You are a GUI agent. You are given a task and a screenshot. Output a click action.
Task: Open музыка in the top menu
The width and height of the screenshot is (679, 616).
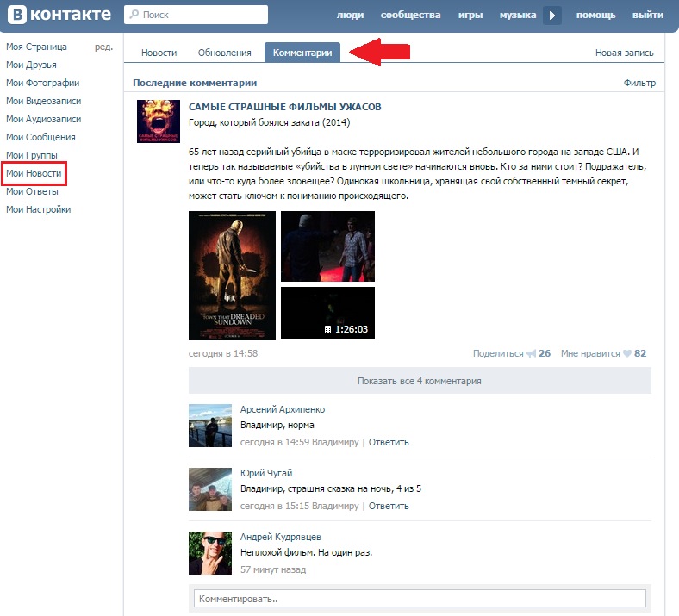coord(518,16)
